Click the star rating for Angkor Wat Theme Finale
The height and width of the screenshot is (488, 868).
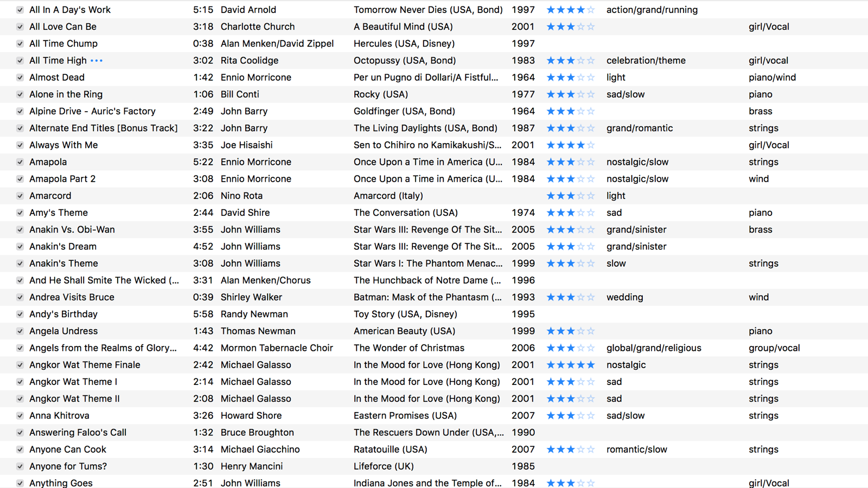[x=570, y=365]
